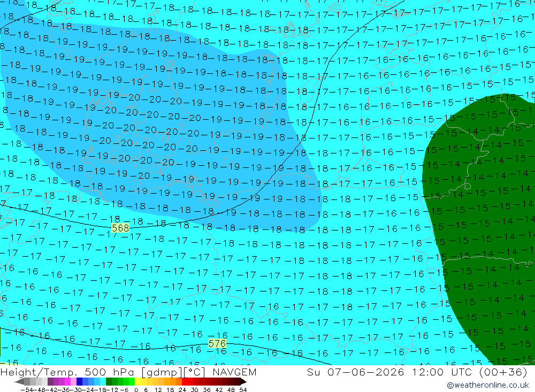535x392 pixels.
Task: Click the Su 07-06-2026 12:00 UTC date
Action: click(391, 372)
